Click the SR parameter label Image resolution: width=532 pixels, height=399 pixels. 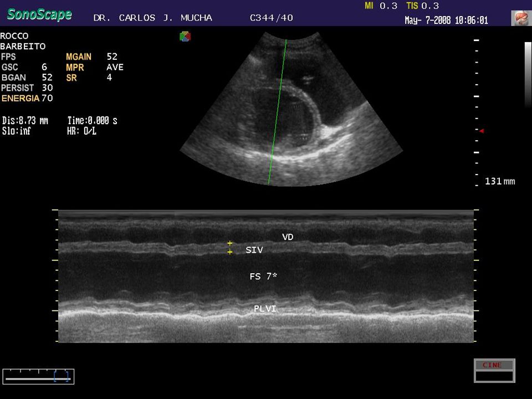(71, 78)
